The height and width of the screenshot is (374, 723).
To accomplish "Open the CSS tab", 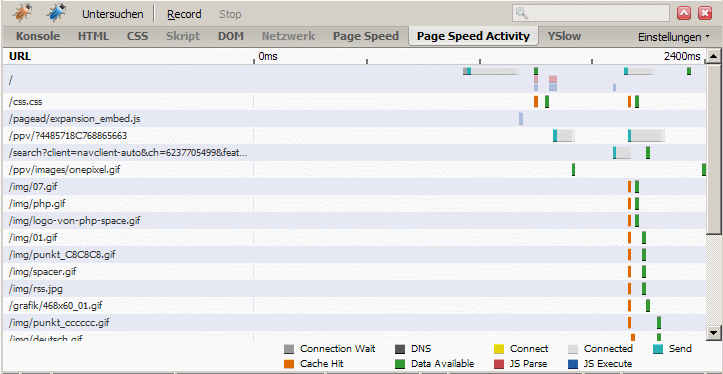I will pyautogui.click(x=138, y=36).
